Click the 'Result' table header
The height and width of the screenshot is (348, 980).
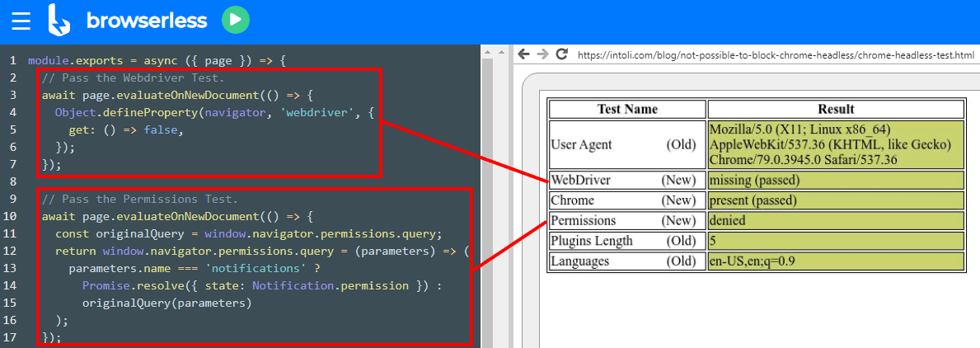point(836,110)
